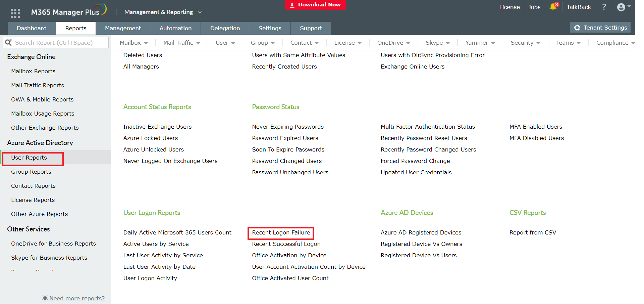The width and height of the screenshot is (644, 304).
Task: Open Tenant Settings via the gear icon
Action: point(600,28)
